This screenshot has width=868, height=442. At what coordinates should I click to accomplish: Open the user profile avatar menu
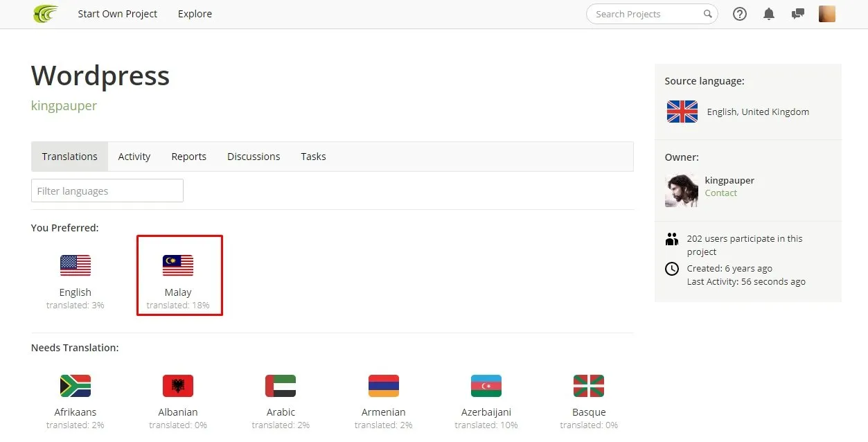(x=827, y=14)
